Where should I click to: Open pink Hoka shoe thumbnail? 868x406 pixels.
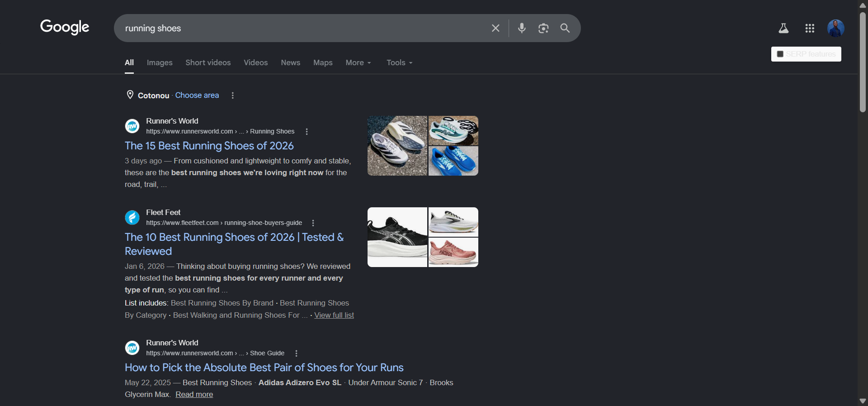tap(453, 253)
